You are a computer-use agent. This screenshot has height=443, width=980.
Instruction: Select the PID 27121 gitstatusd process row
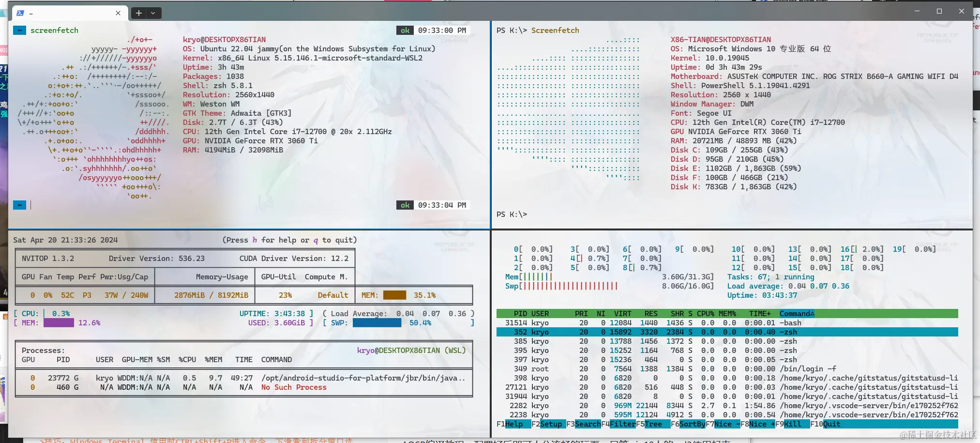[x=727, y=387]
